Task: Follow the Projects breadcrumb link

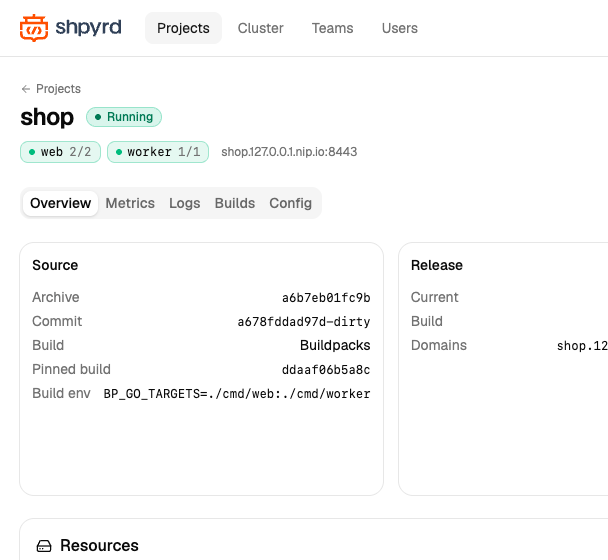Action: (58, 89)
